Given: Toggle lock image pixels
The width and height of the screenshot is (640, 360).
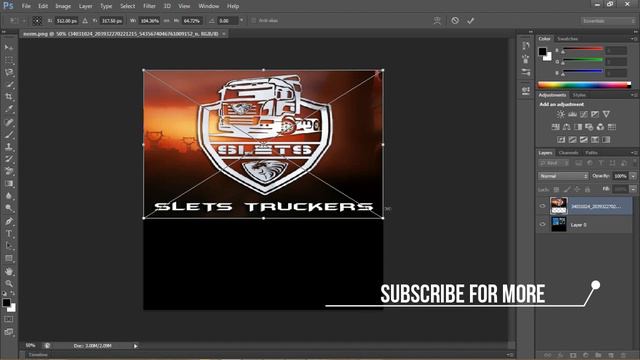Looking at the screenshot, I should (x=567, y=189).
